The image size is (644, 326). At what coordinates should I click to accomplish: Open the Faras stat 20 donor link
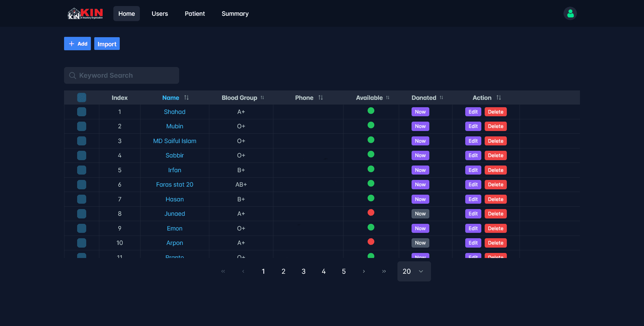pos(174,185)
